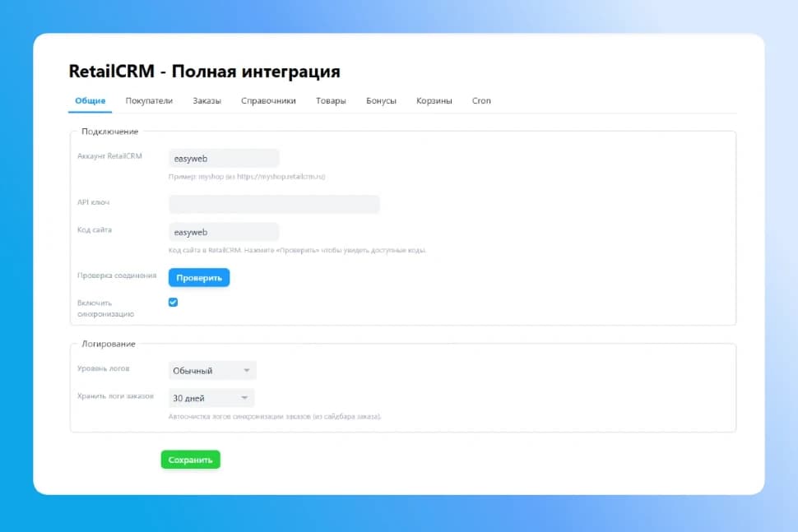The height and width of the screenshot is (532, 798).
Task: Toggle the Включить синхронизацию checkbox
Action: point(173,302)
